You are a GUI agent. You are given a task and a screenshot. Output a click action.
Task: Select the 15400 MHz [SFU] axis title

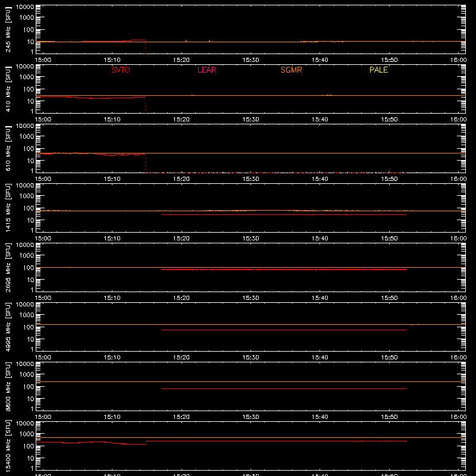pos(8,446)
